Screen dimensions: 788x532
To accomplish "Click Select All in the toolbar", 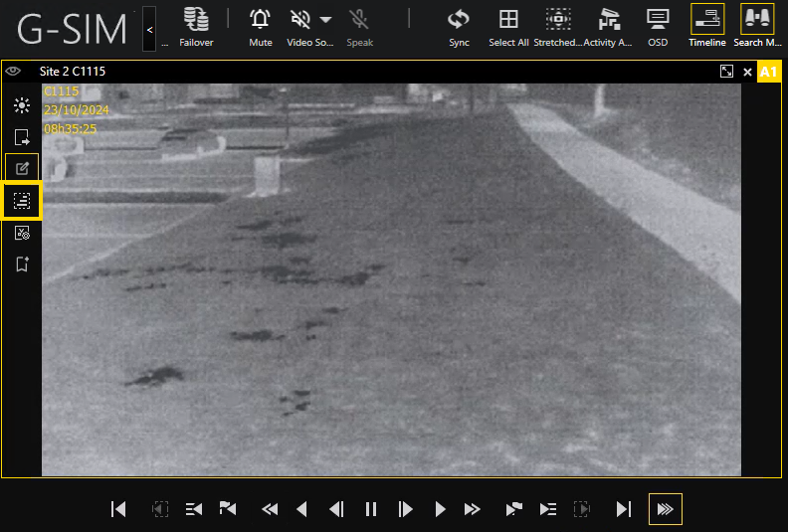I will coord(508,27).
